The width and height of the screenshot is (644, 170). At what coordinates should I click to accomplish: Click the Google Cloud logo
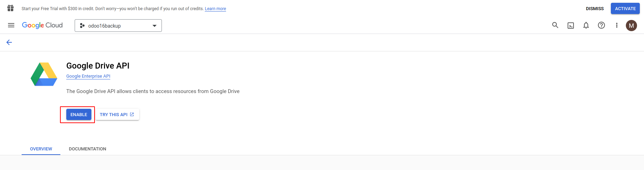42,25
